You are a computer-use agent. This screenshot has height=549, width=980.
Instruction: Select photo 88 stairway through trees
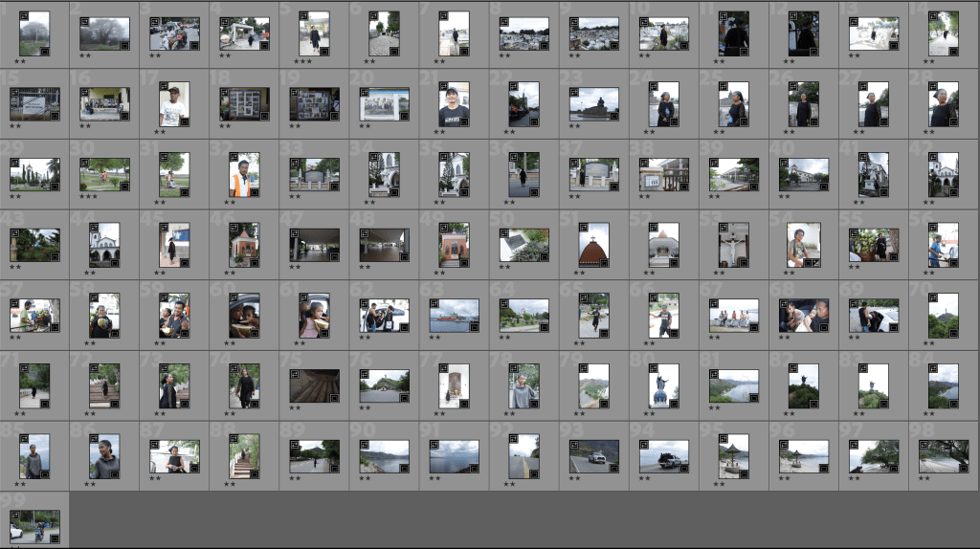(x=244, y=456)
